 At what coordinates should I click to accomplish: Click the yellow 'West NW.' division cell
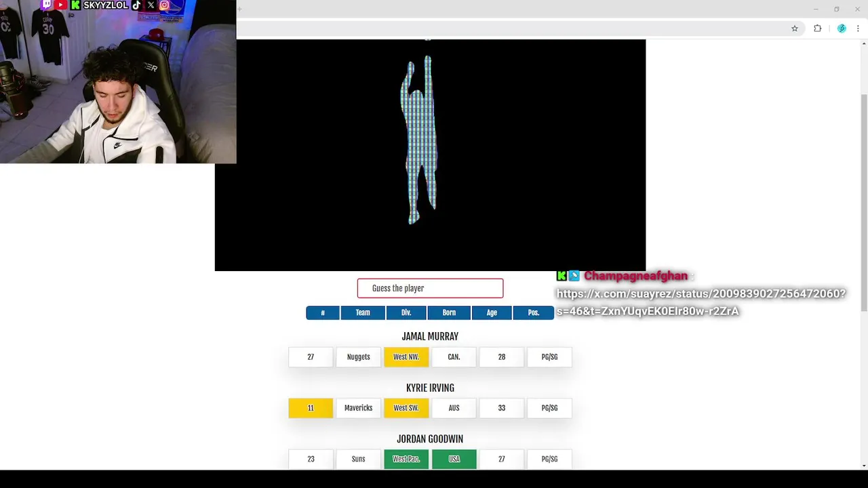[x=406, y=357]
